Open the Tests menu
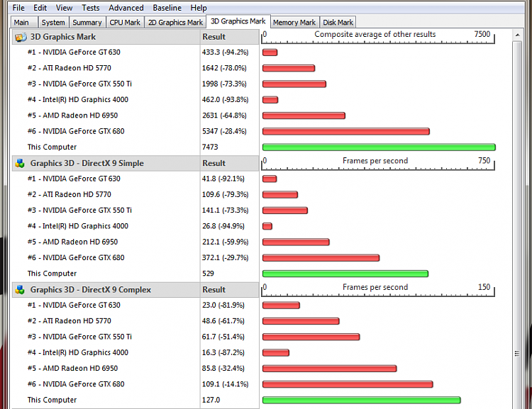Image resolution: width=532 pixels, height=409 pixels. click(x=91, y=8)
